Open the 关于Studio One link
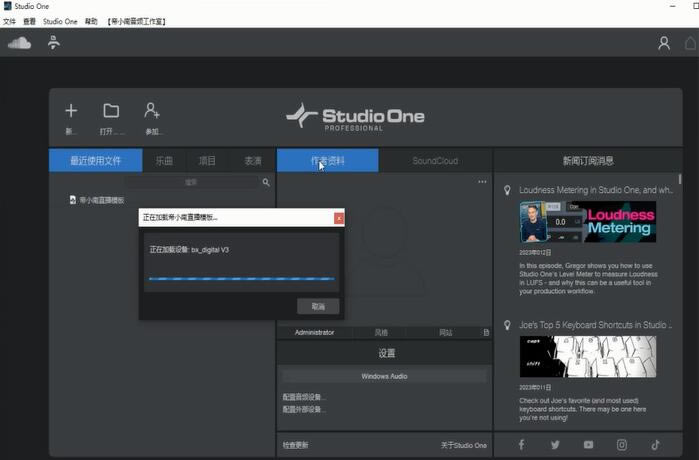Viewport: 699px width, 460px height. (464, 445)
